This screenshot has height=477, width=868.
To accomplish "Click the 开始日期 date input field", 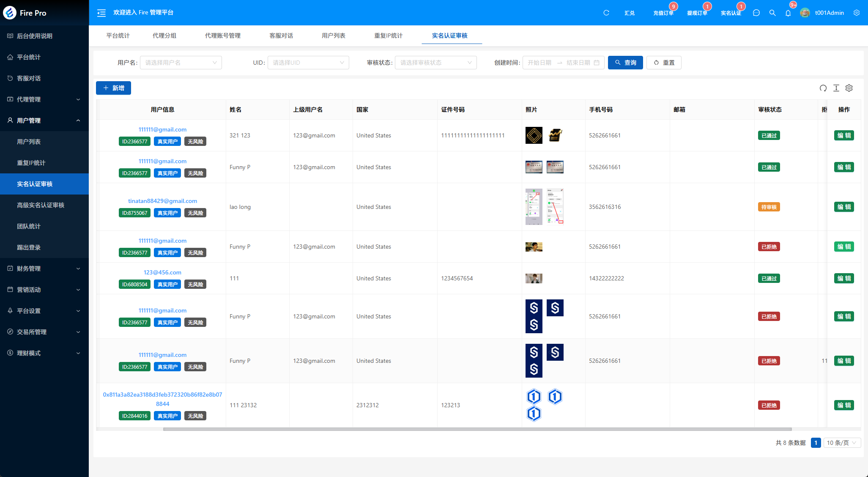I will 539,63.
